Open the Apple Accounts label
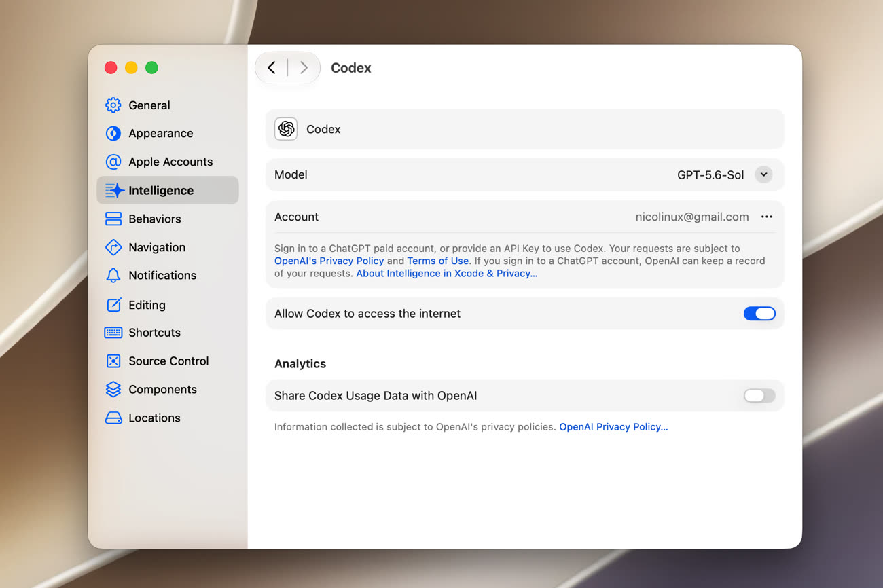 (170, 162)
